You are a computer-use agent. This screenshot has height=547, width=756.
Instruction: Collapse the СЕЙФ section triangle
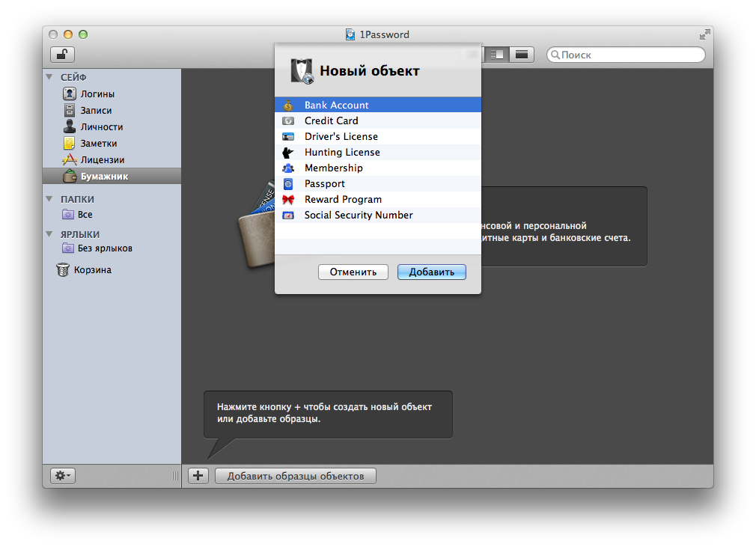coord(49,77)
